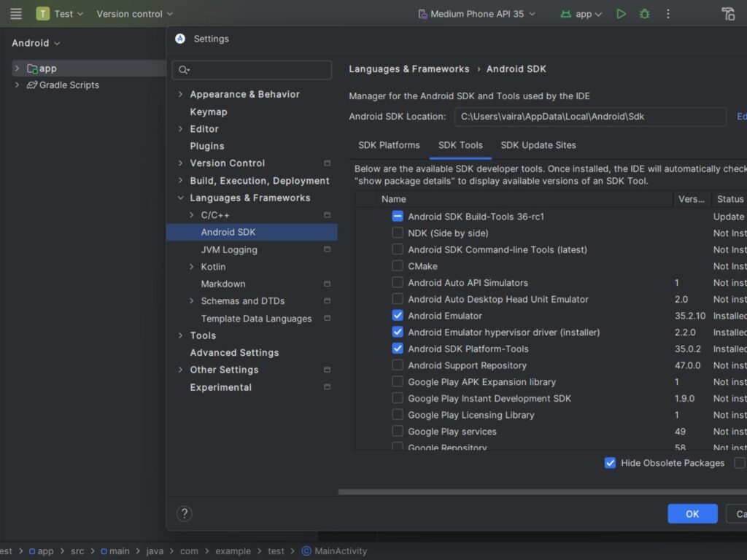Click the project-level icon beside Other Settings
The image size is (747, 560).
pyautogui.click(x=328, y=370)
